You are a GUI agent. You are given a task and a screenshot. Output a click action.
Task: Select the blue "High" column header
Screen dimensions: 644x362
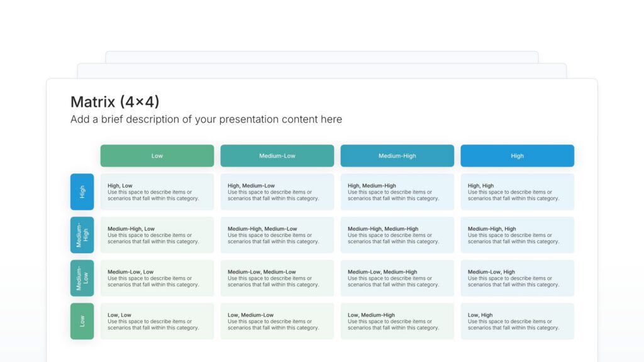click(x=517, y=156)
